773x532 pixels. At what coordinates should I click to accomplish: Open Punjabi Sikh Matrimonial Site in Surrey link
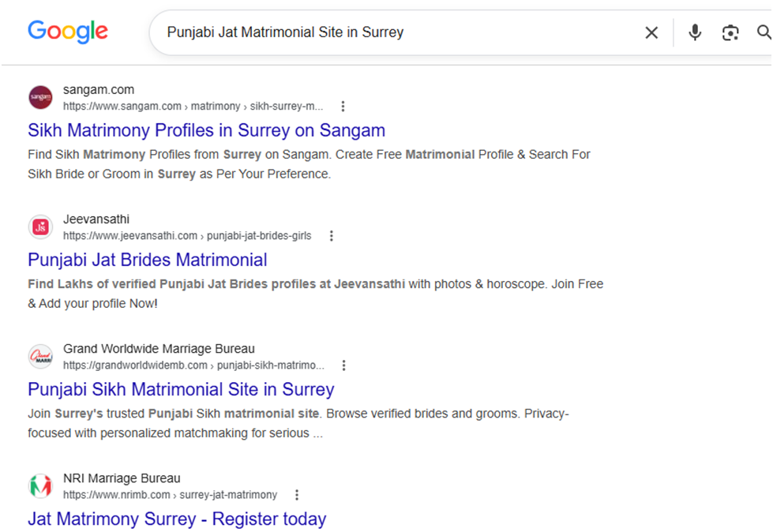(x=181, y=390)
